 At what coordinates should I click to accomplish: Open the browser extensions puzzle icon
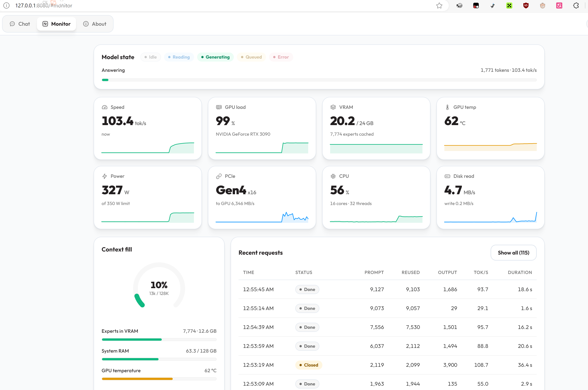(x=576, y=5)
